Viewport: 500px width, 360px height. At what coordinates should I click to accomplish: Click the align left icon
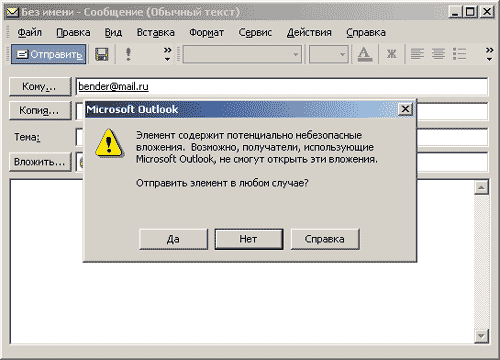tap(417, 54)
